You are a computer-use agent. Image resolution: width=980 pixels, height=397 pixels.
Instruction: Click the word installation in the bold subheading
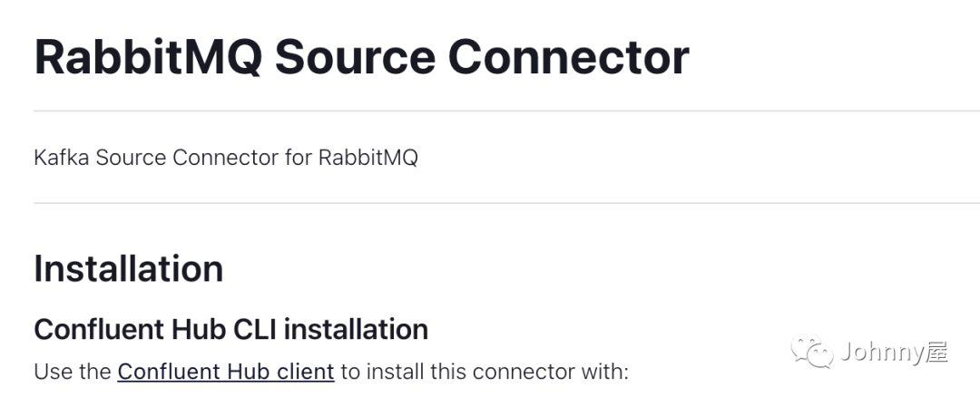pos(356,329)
